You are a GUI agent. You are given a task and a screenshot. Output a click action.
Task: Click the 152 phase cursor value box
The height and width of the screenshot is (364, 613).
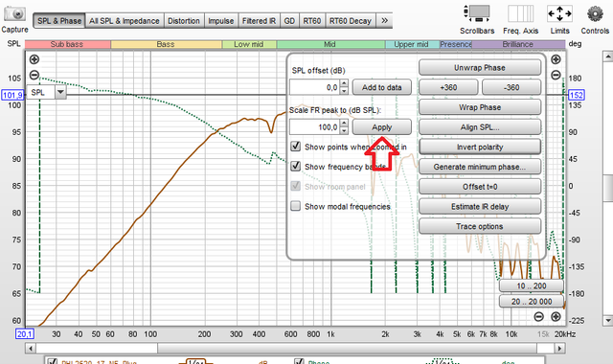(x=577, y=95)
